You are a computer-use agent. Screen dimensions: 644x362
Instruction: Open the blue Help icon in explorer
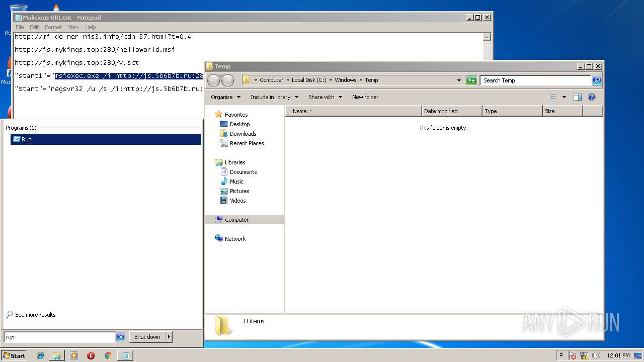coord(592,97)
